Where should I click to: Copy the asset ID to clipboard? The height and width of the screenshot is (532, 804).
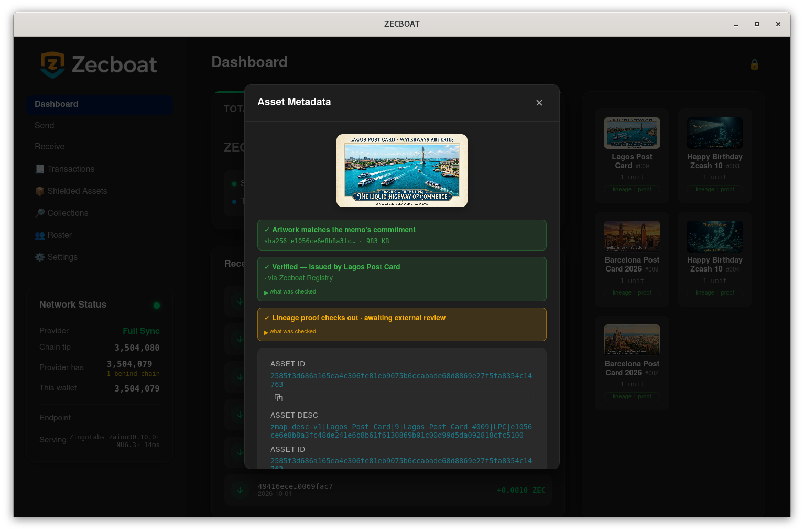pos(278,398)
